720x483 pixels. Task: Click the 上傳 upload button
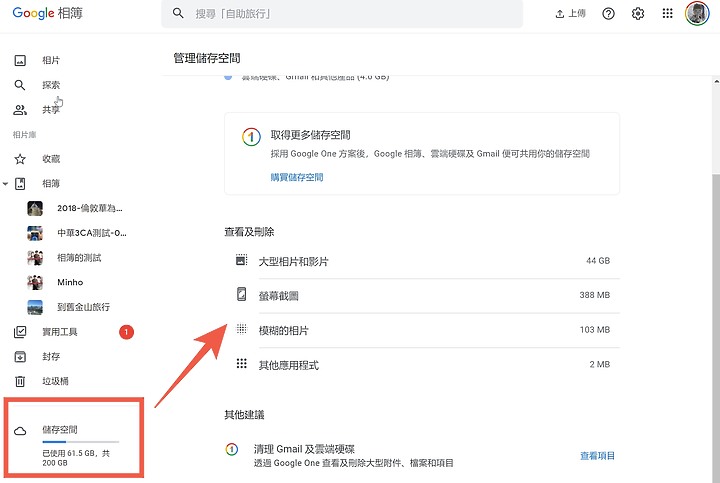tap(570, 14)
